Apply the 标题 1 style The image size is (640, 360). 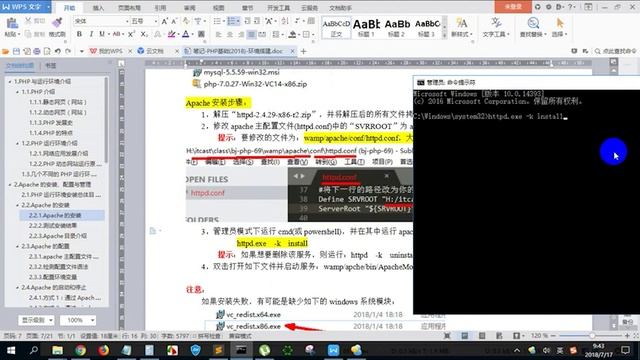(366, 28)
